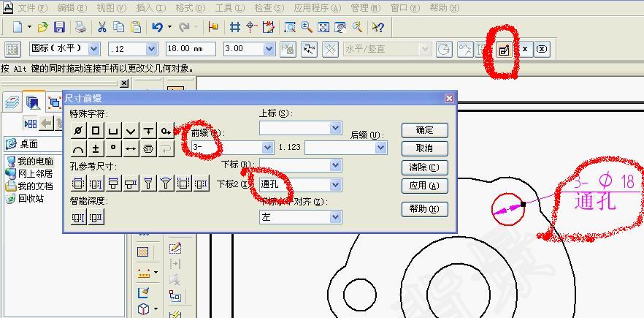Insert the countersink V symbol
The height and width of the screenshot is (318, 644).
tap(131, 131)
